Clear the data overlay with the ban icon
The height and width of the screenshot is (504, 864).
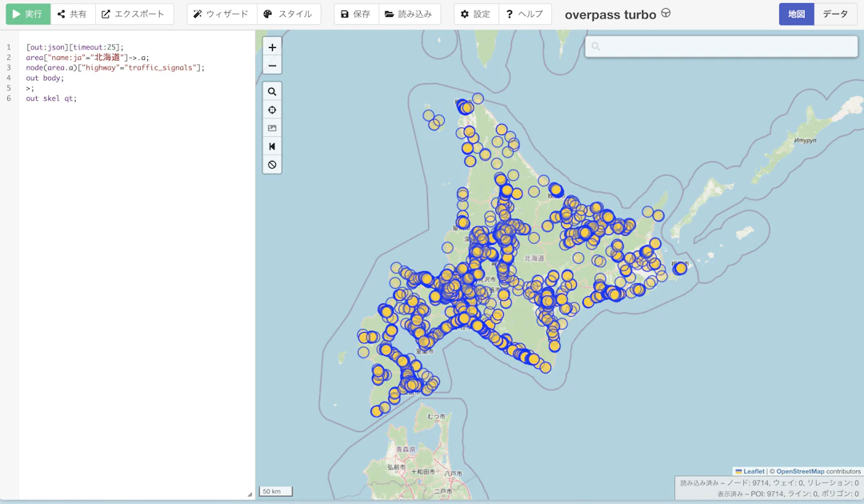pos(272,165)
